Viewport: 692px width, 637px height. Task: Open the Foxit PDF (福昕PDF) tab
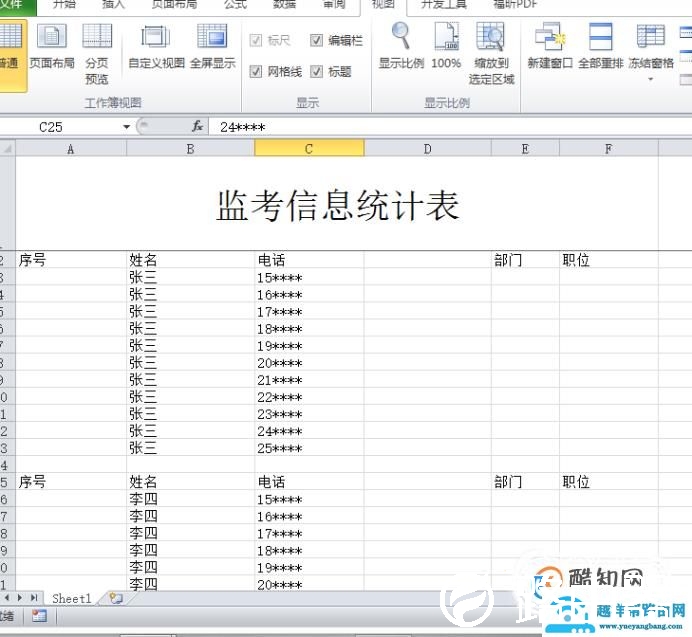[x=515, y=4]
